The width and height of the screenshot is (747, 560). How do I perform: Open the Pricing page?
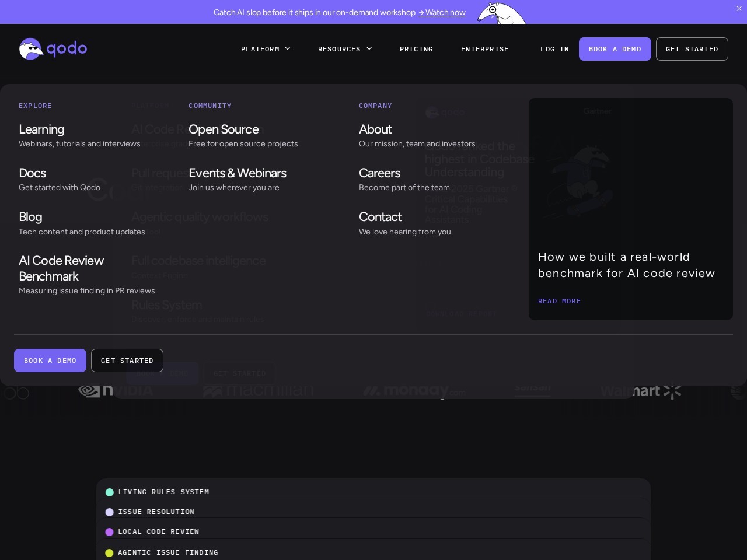(x=416, y=49)
